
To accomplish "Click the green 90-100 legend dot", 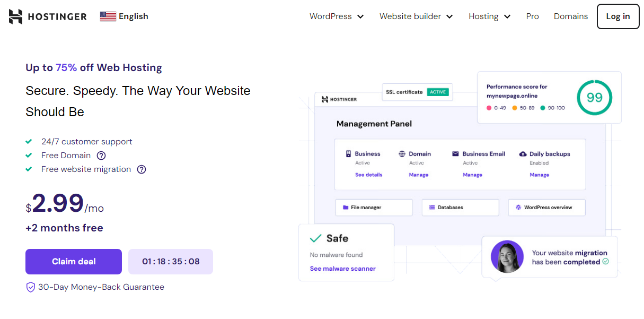I will click(x=543, y=108).
